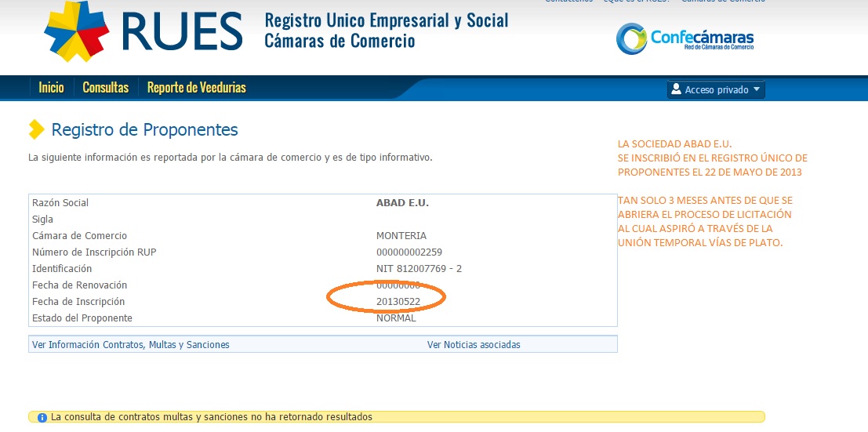
Task: Expand the Acceso privado dropdown arrow
Action: [757, 89]
